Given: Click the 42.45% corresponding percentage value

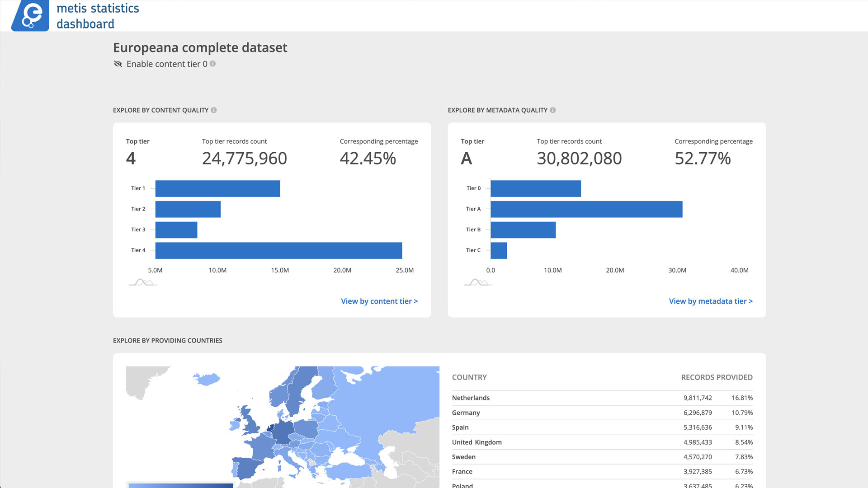Looking at the screenshot, I should click(368, 158).
